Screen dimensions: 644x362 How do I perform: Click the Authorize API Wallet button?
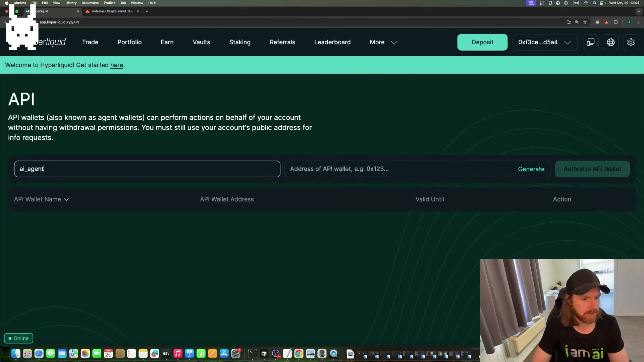coord(592,169)
